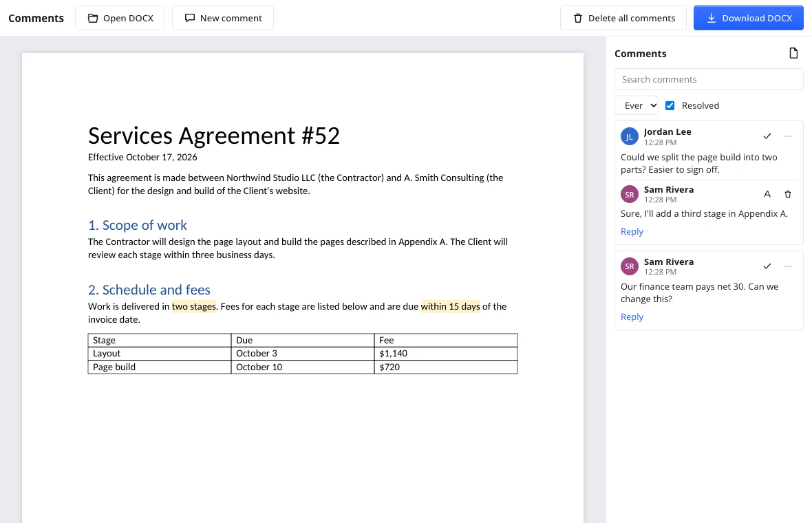Click the 'Layout' table cell

coord(160,354)
